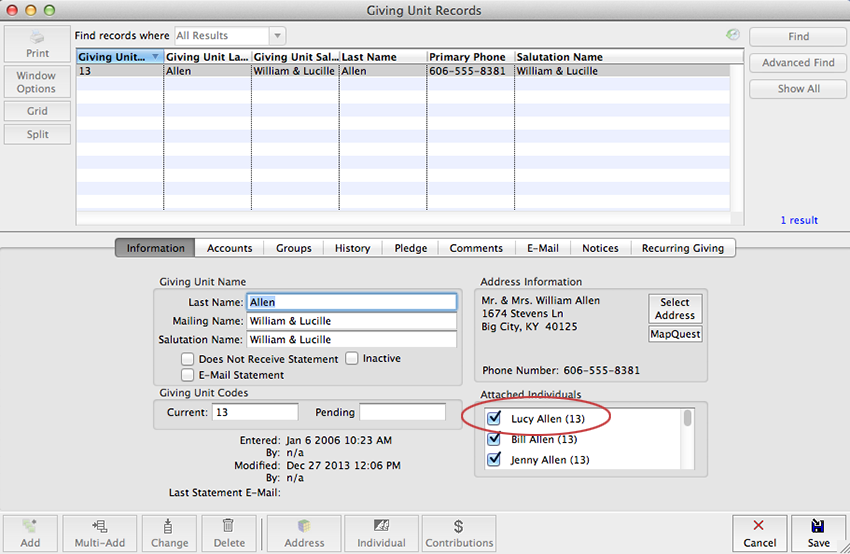This screenshot has width=850, height=554.
Task: Toggle the Inactive checkbox
Action: (x=352, y=358)
